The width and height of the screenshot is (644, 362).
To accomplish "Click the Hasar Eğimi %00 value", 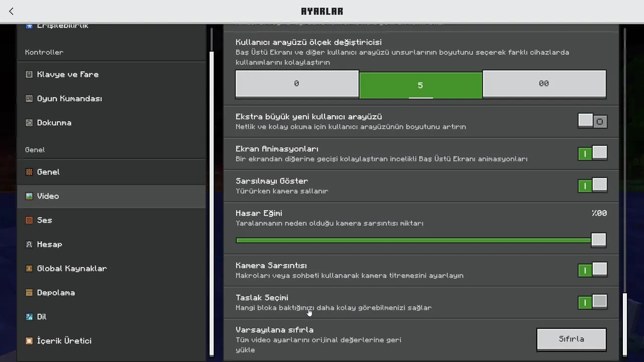I will [599, 213].
